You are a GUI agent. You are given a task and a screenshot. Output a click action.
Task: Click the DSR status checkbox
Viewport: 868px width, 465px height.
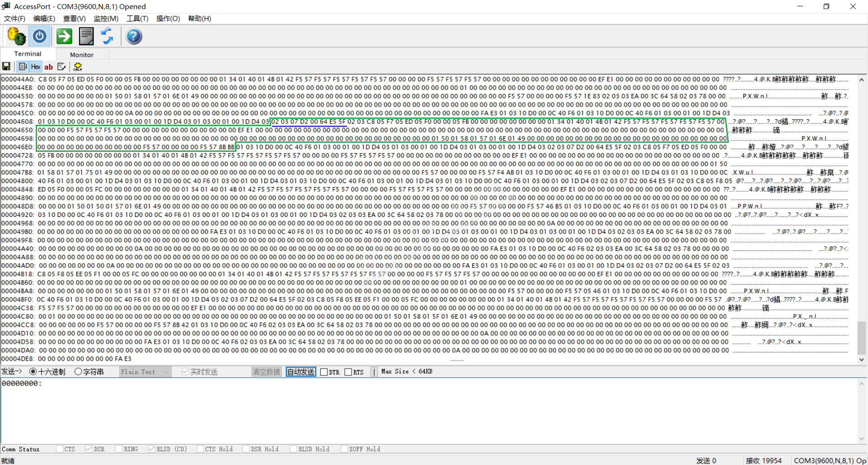[89, 449]
